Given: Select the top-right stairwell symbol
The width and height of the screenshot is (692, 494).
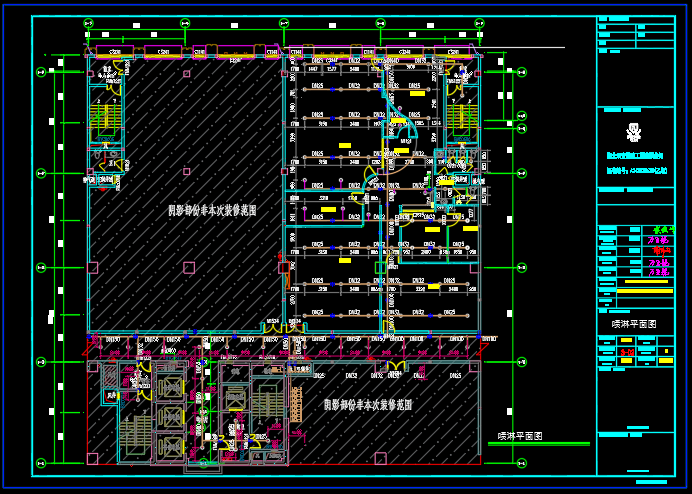Looking at the screenshot, I should (458, 116).
